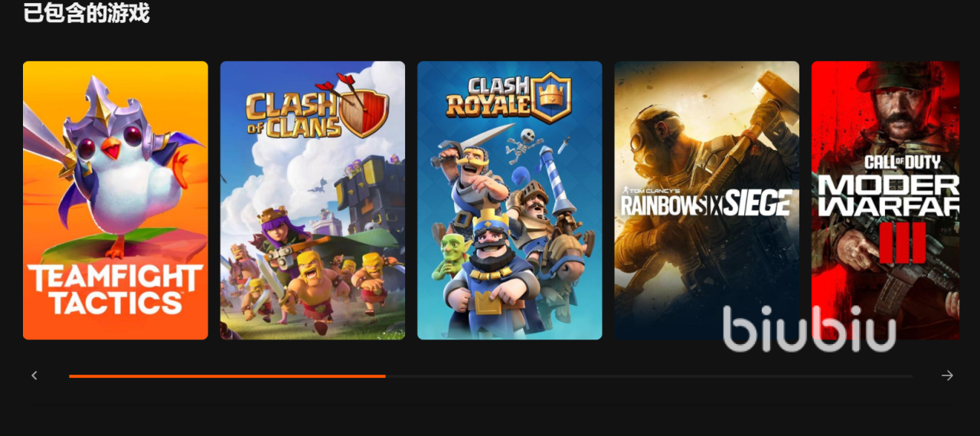Click the orange portion of the carousel scrollbar

point(227,376)
